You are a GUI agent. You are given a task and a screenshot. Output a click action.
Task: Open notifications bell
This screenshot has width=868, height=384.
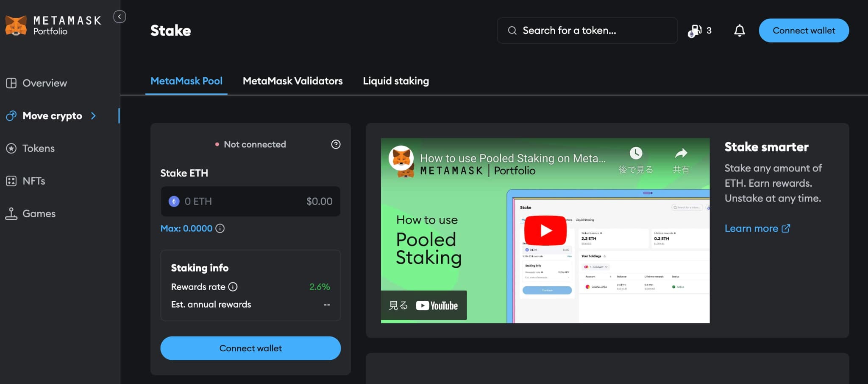pos(740,31)
